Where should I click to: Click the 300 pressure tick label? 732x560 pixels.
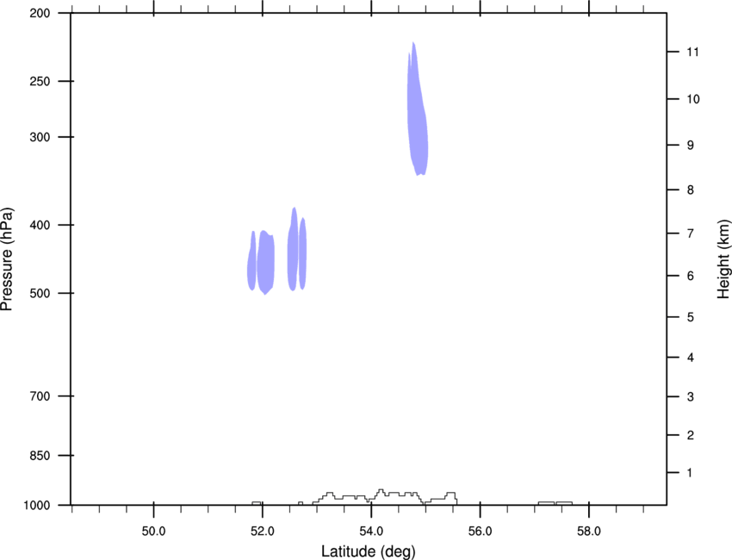click(x=40, y=137)
